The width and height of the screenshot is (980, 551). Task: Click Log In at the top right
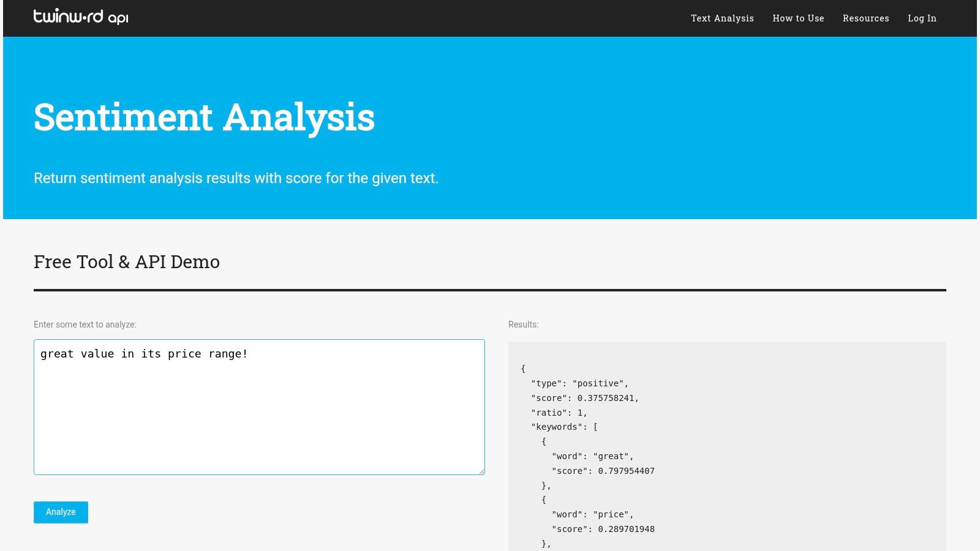click(x=922, y=18)
